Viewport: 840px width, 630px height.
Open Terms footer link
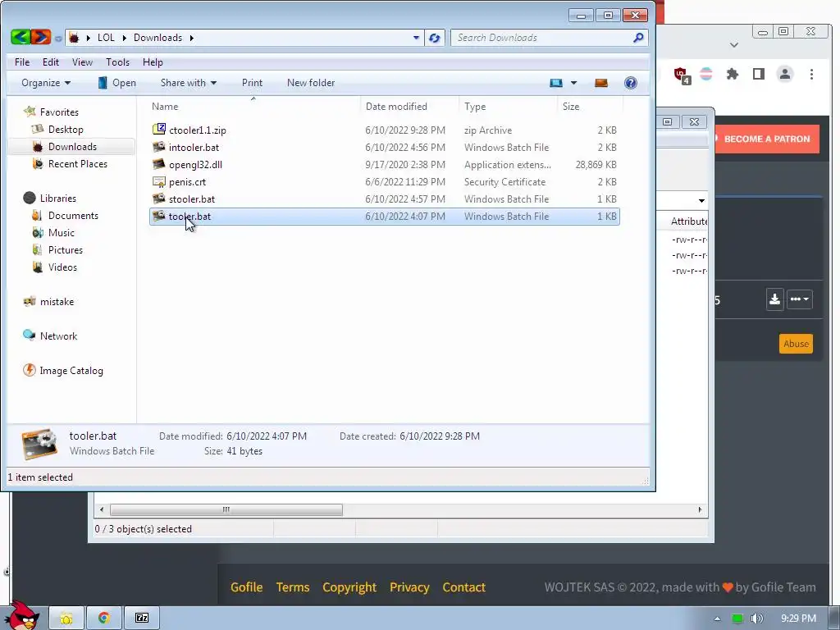coord(293,587)
